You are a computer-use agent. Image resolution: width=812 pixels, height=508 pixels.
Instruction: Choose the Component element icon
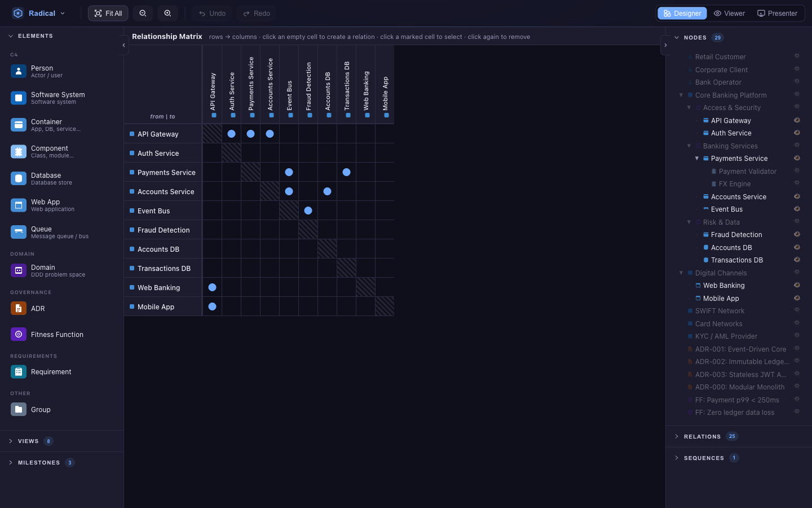(19, 152)
